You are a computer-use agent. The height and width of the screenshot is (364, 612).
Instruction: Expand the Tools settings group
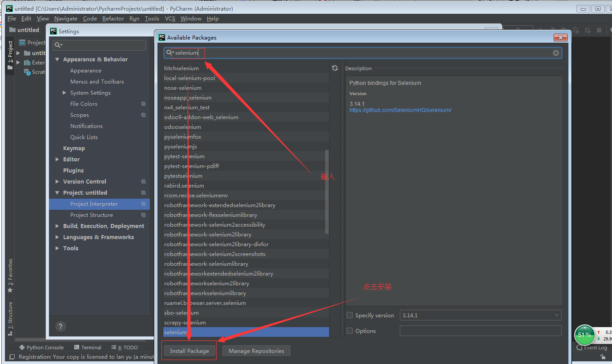pyautogui.click(x=57, y=248)
